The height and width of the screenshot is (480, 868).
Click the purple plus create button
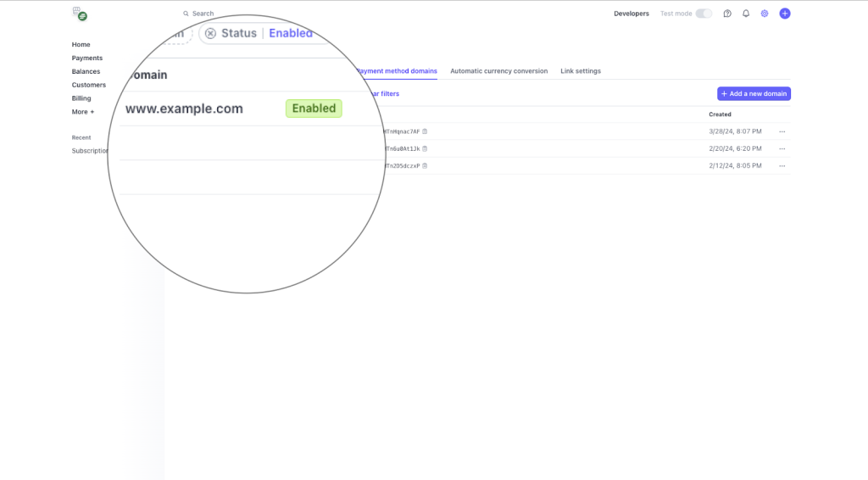[785, 14]
